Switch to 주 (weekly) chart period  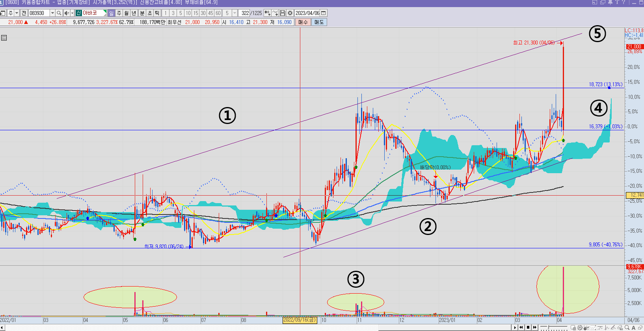tap(119, 13)
